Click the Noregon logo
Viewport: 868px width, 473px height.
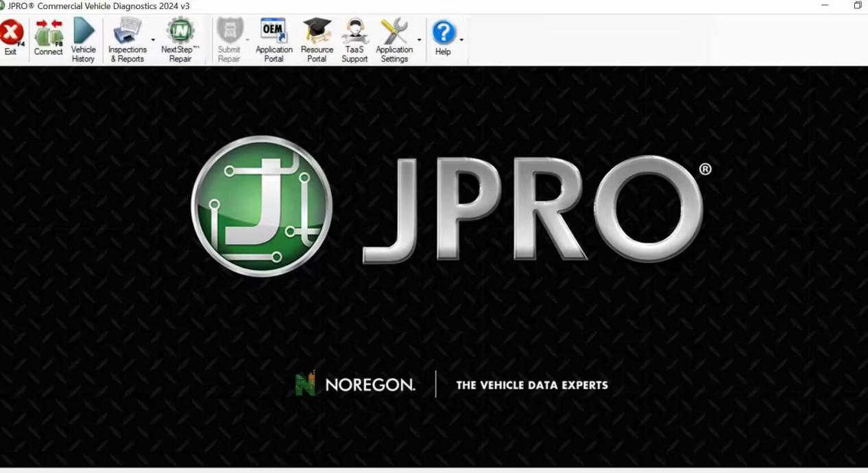click(355, 385)
